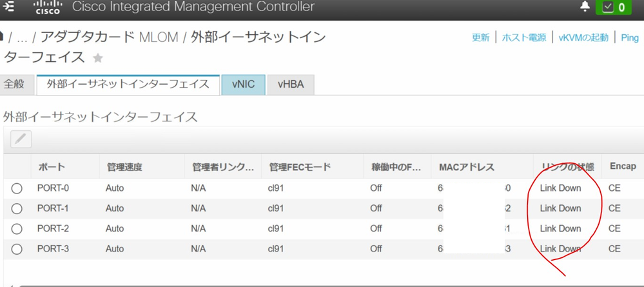Click Link Down status for PORT-2
The width and height of the screenshot is (644, 287).
click(x=560, y=228)
